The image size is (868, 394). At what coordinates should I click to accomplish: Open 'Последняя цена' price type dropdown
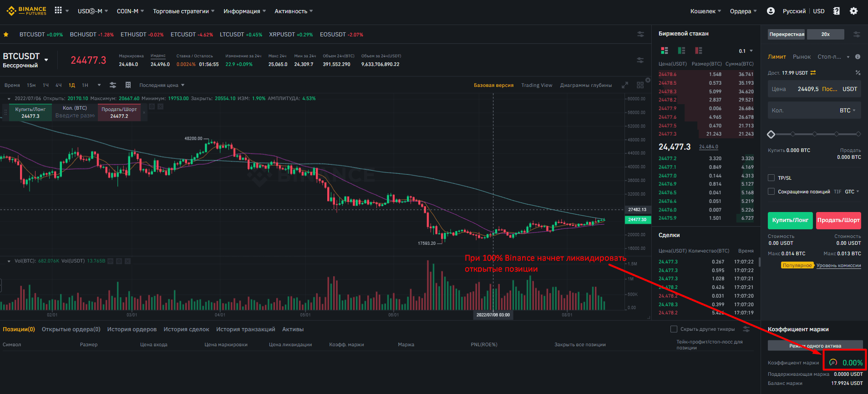(162, 85)
